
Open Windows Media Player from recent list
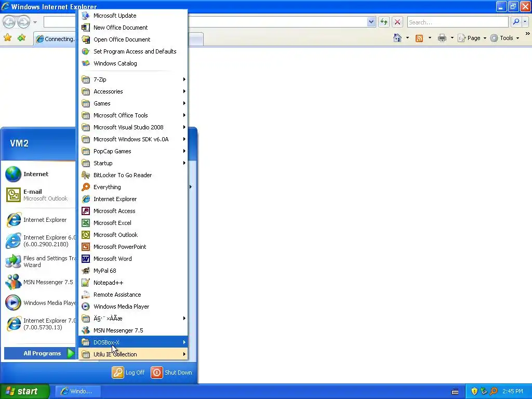click(39, 303)
